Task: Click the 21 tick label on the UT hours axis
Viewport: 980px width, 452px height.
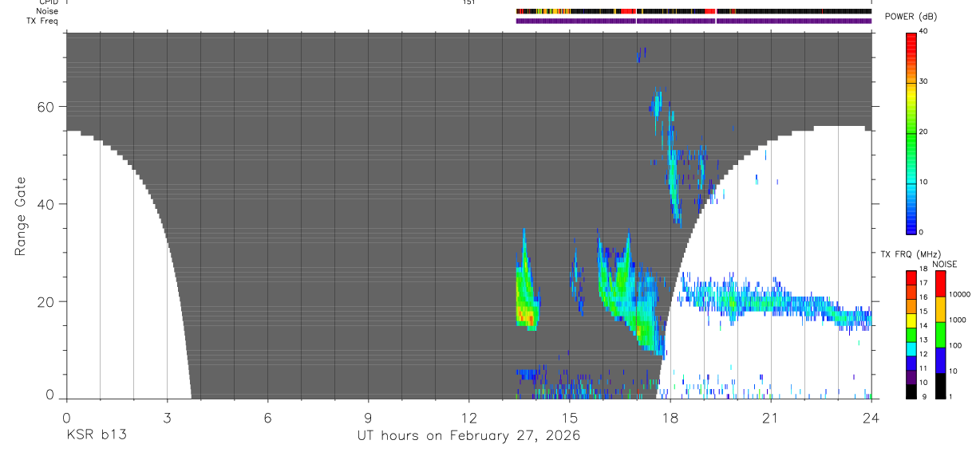Action: 771,416
